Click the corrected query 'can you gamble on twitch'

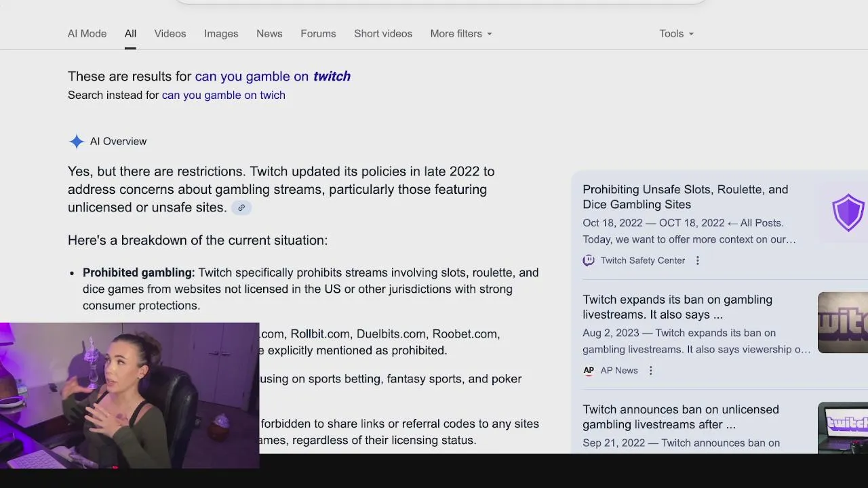coord(273,76)
